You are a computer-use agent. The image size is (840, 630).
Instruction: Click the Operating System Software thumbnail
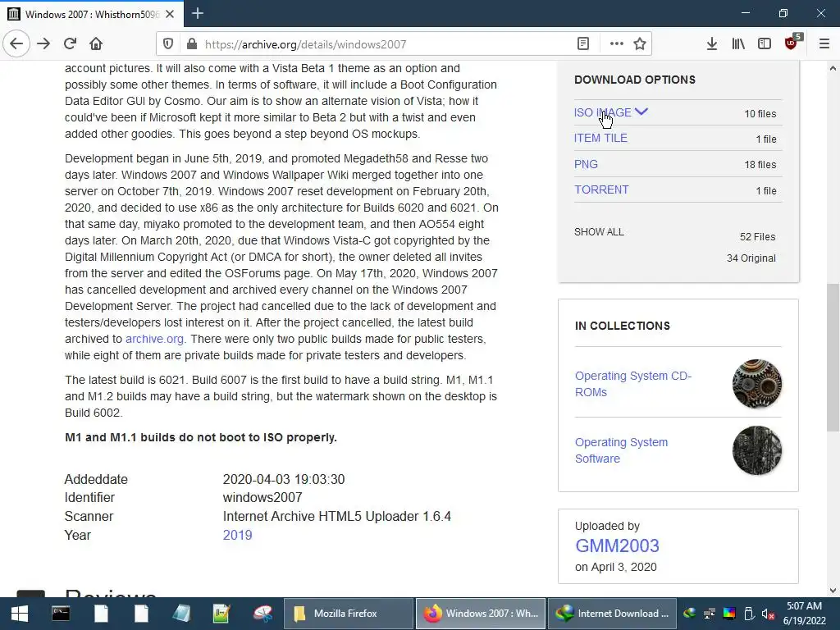point(757,450)
